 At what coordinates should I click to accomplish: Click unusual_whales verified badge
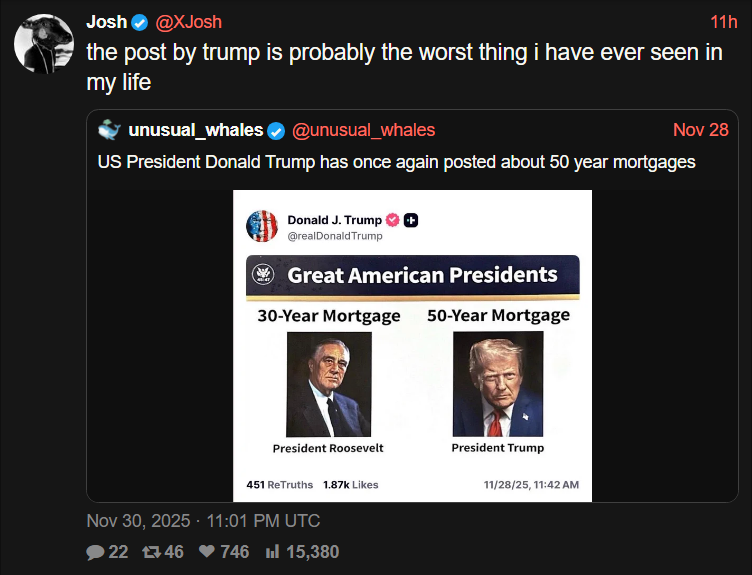click(x=277, y=131)
